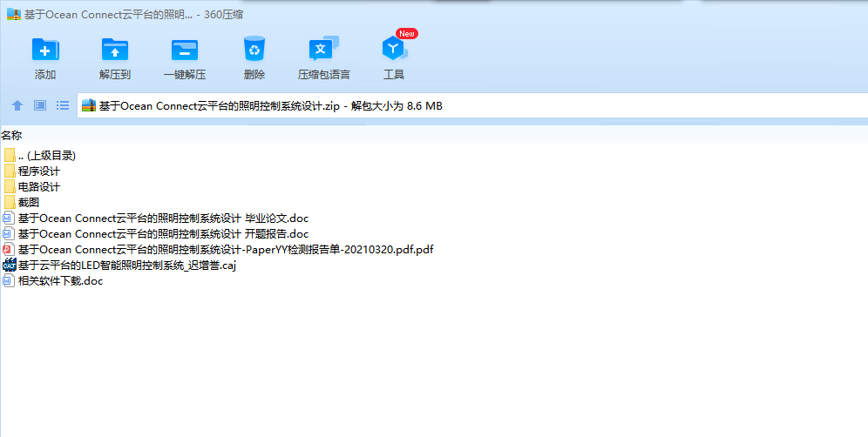Click PDF icon of PaperYY检测报告单 file

coord(9,249)
